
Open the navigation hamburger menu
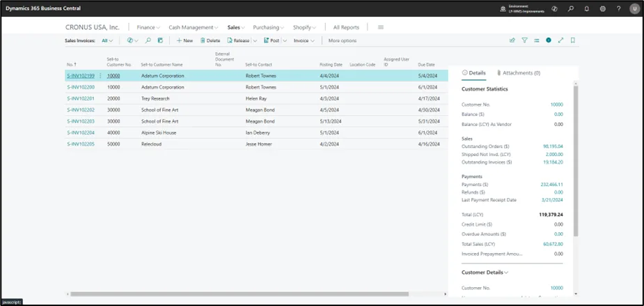(x=381, y=27)
